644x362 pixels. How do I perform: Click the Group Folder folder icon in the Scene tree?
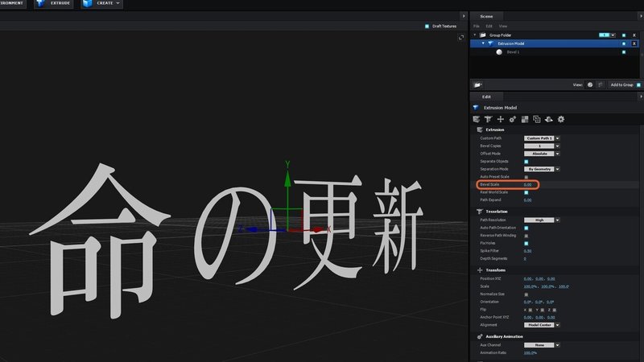483,35
